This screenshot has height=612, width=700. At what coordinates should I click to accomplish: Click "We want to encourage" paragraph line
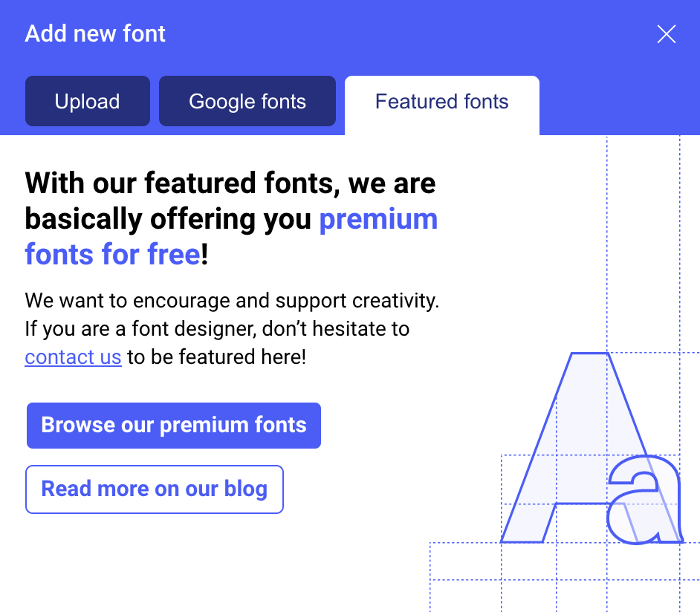(x=232, y=301)
